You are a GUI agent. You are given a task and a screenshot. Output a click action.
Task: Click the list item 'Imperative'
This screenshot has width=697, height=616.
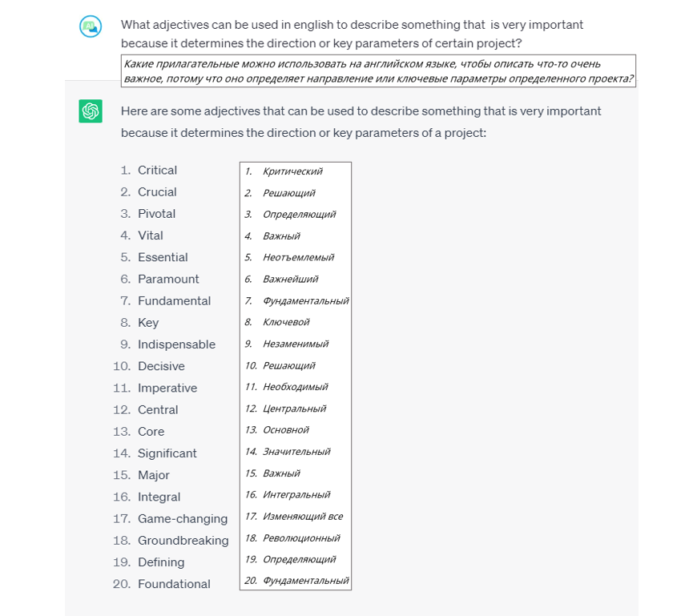point(167,388)
